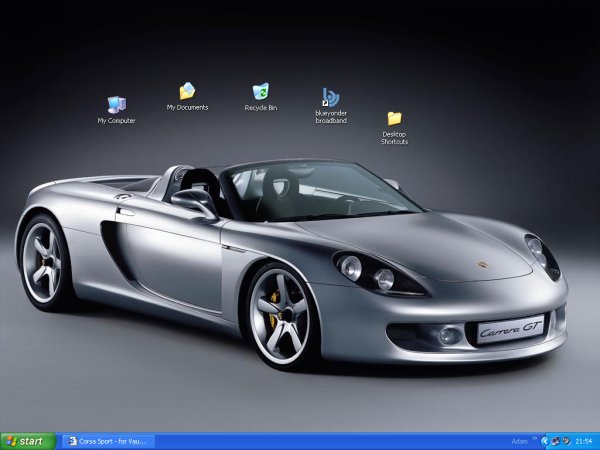
Task: Select the Desktop Shortcuts folder icon
Action: click(x=394, y=118)
